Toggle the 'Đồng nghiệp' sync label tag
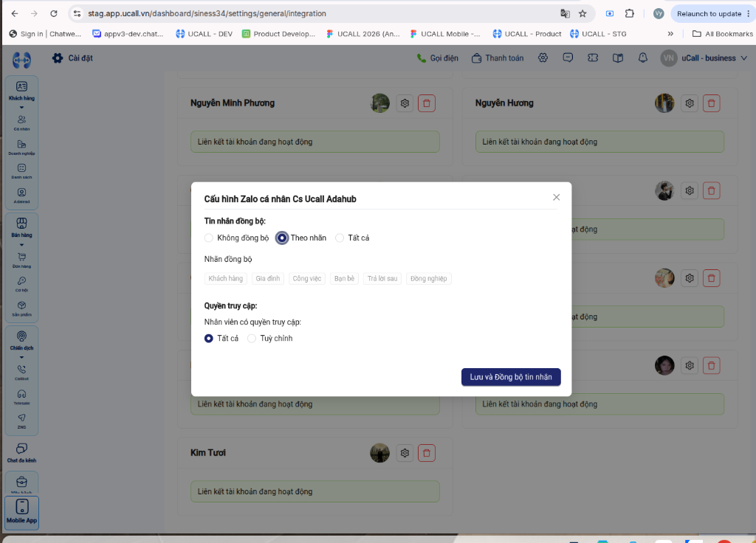Viewport: 756px width, 543px height. [429, 278]
